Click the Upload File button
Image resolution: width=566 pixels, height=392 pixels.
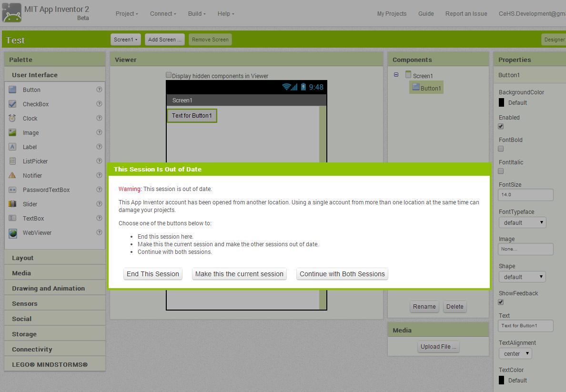tap(438, 347)
